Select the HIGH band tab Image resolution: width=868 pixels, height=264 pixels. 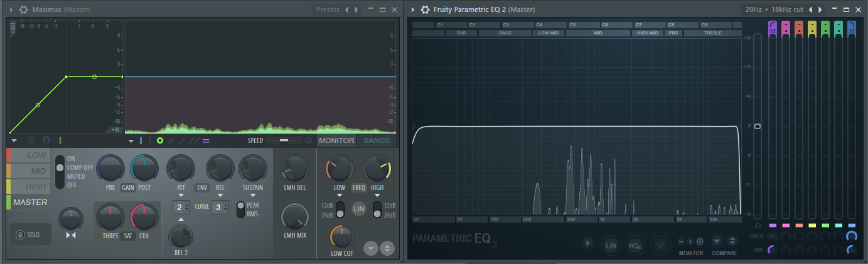pyautogui.click(x=29, y=186)
